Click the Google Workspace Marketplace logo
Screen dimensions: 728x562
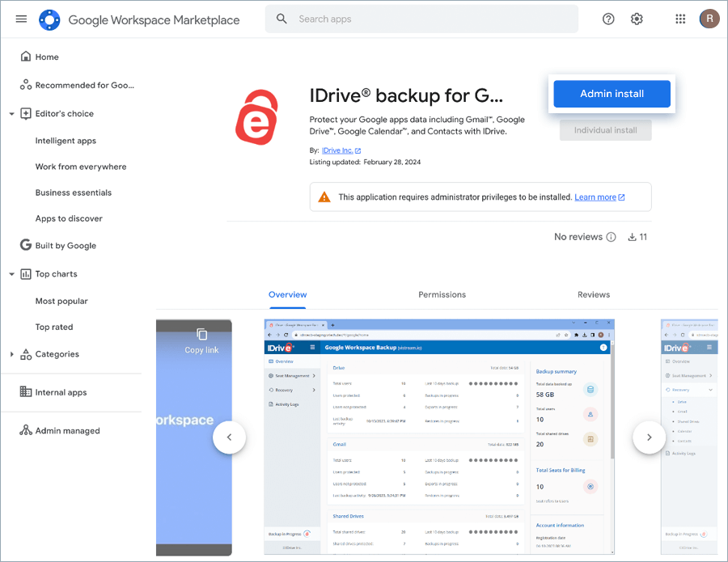pos(49,19)
